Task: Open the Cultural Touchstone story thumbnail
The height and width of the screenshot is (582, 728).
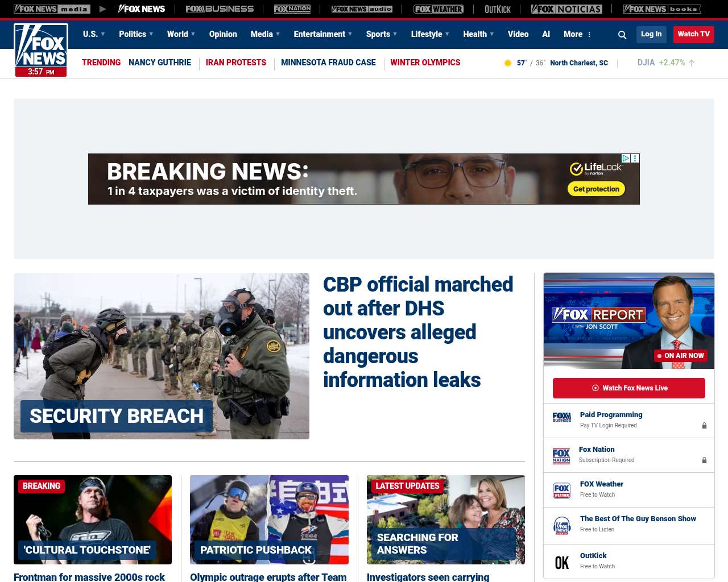Action: pos(93,519)
